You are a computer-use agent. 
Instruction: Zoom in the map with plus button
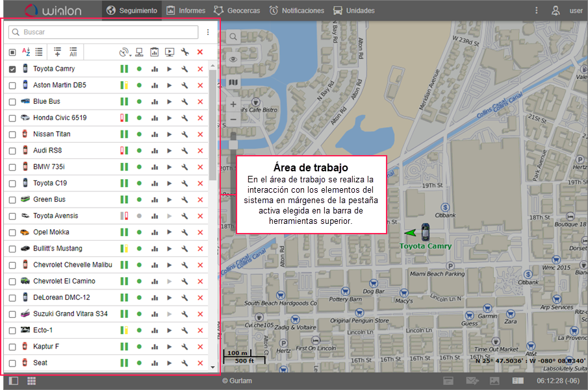(x=233, y=104)
